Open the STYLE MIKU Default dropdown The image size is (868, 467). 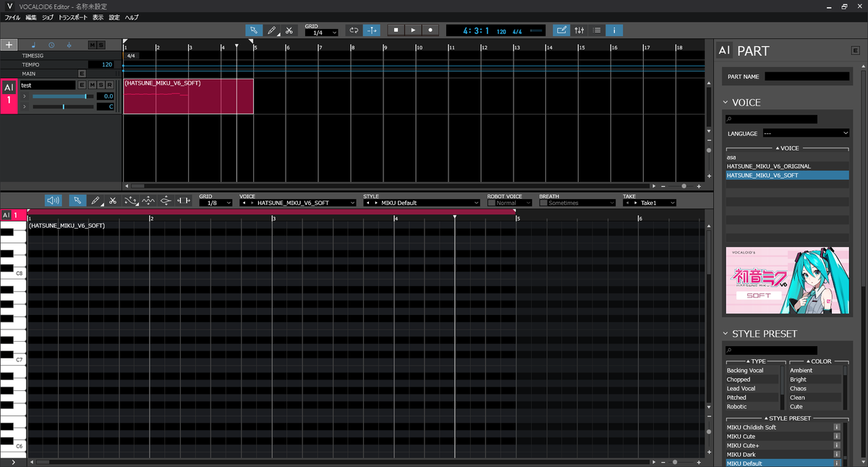422,203
